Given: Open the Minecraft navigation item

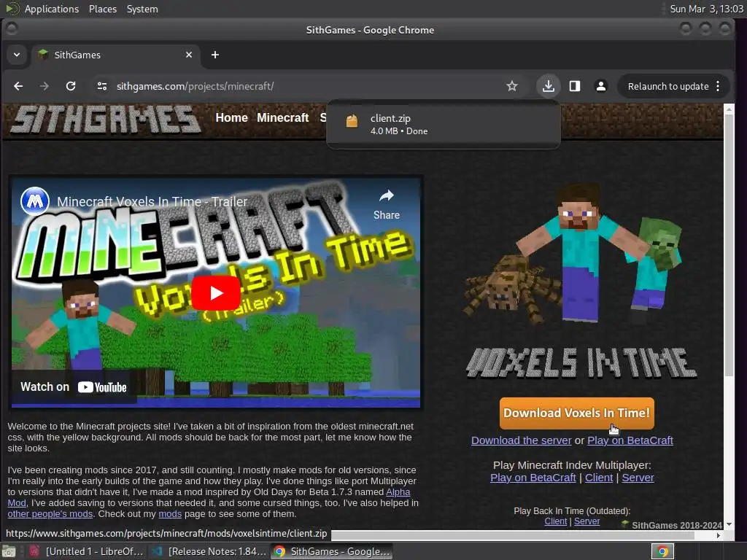Looking at the screenshot, I should [x=282, y=117].
